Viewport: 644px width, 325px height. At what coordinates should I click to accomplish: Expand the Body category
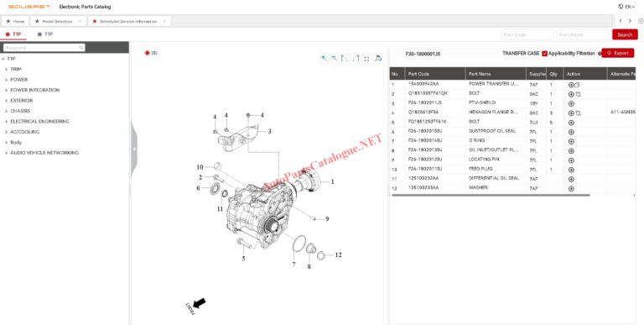click(x=6, y=142)
